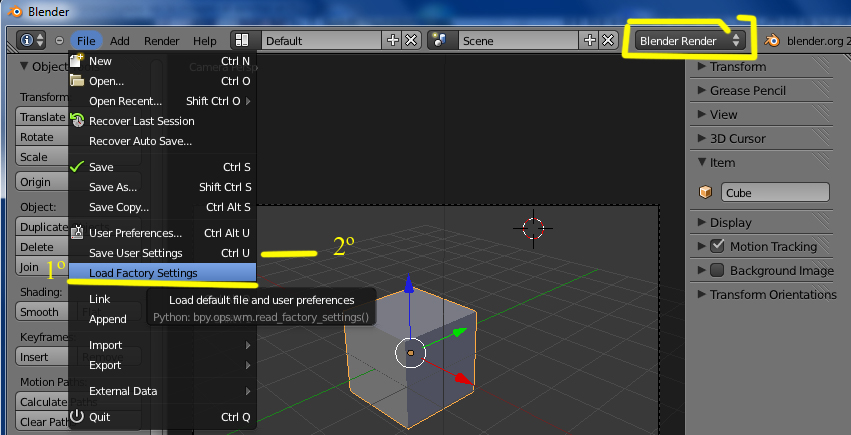Screen dimensions: 851x435
Task: Click the Scale button
Action: coord(42,157)
